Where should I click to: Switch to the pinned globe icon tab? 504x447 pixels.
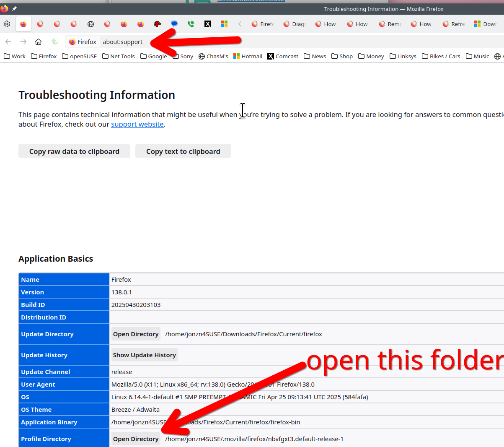click(90, 24)
